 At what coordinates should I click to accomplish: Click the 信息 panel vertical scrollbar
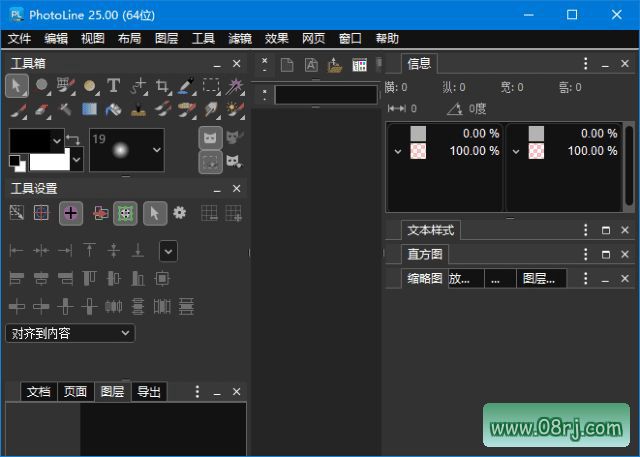tap(629, 166)
